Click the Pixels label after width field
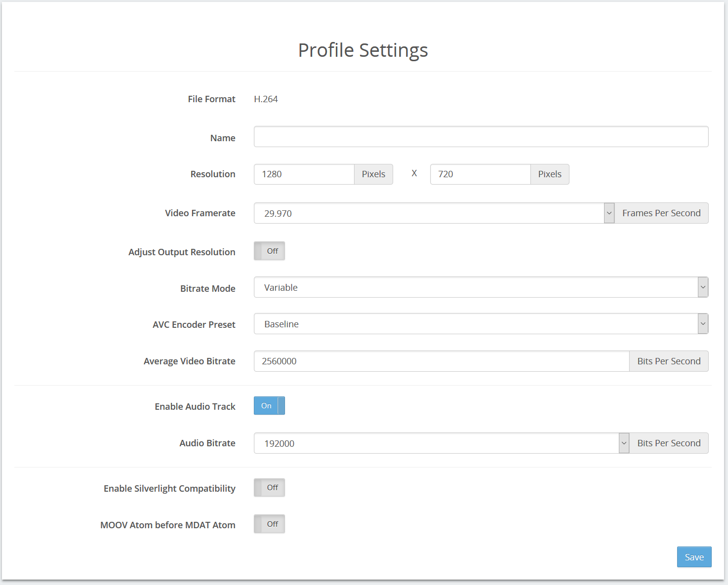Screen dimensions: 728x585 pyautogui.click(x=373, y=174)
